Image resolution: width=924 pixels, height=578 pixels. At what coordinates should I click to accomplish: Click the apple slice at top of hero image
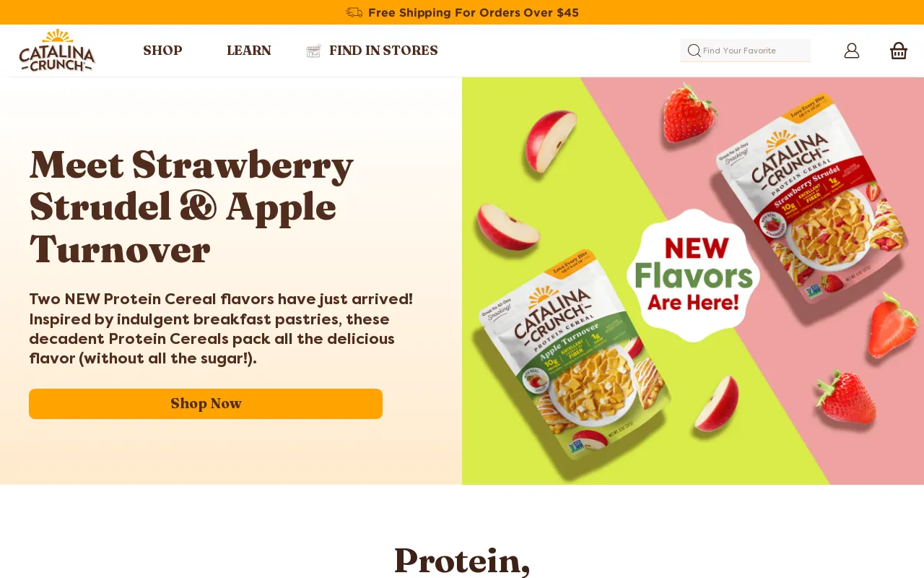click(x=552, y=139)
